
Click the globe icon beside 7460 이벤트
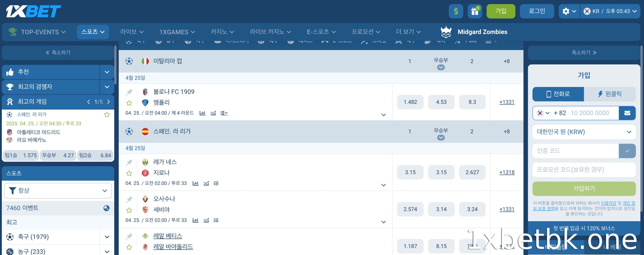click(x=106, y=208)
